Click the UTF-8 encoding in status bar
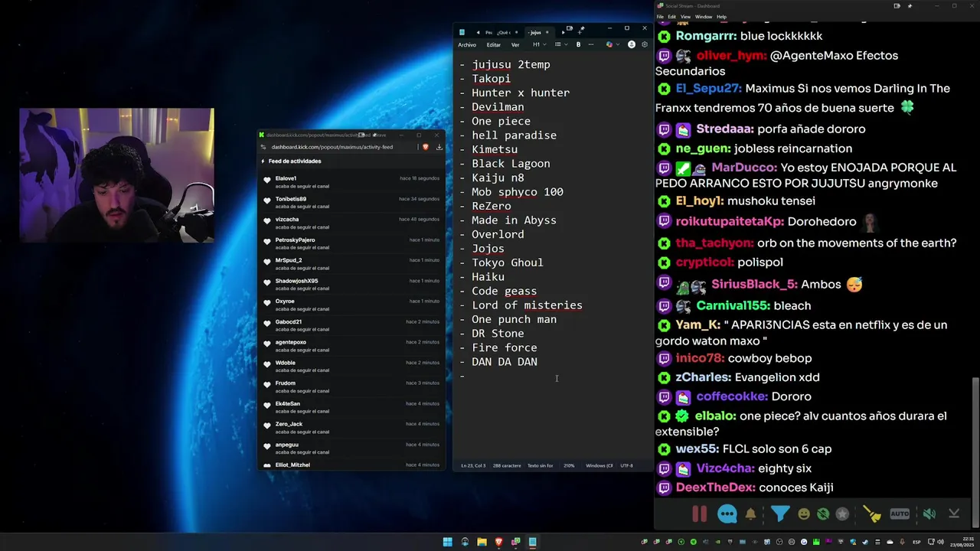980x551 pixels. pyautogui.click(x=626, y=465)
